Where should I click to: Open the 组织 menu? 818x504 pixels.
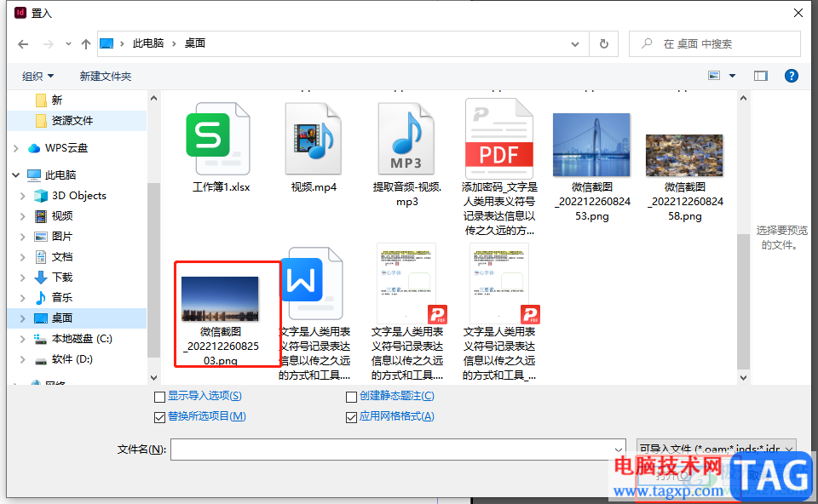(37, 76)
